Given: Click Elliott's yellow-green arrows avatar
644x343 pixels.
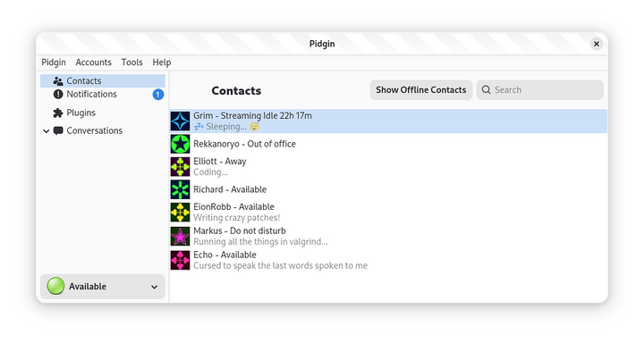Looking at the screenshot, I should coord(181,166).
